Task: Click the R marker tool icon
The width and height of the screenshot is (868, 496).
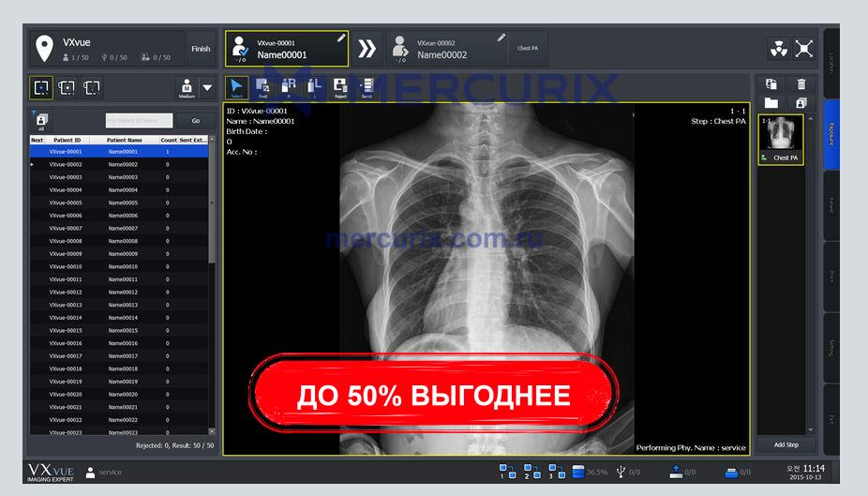Action: pyautogui.click(x=289, y=88)
